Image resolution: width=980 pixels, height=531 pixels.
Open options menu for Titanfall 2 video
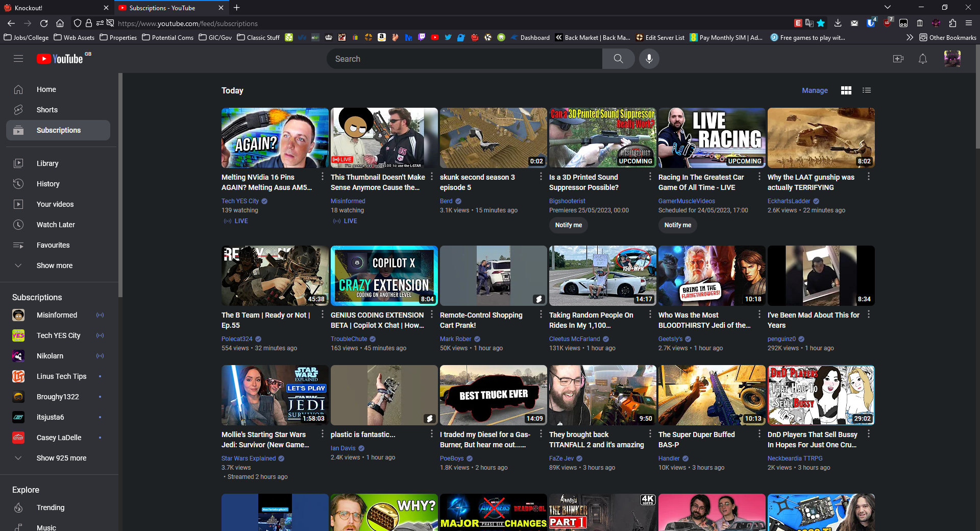[x=650, y=434]
